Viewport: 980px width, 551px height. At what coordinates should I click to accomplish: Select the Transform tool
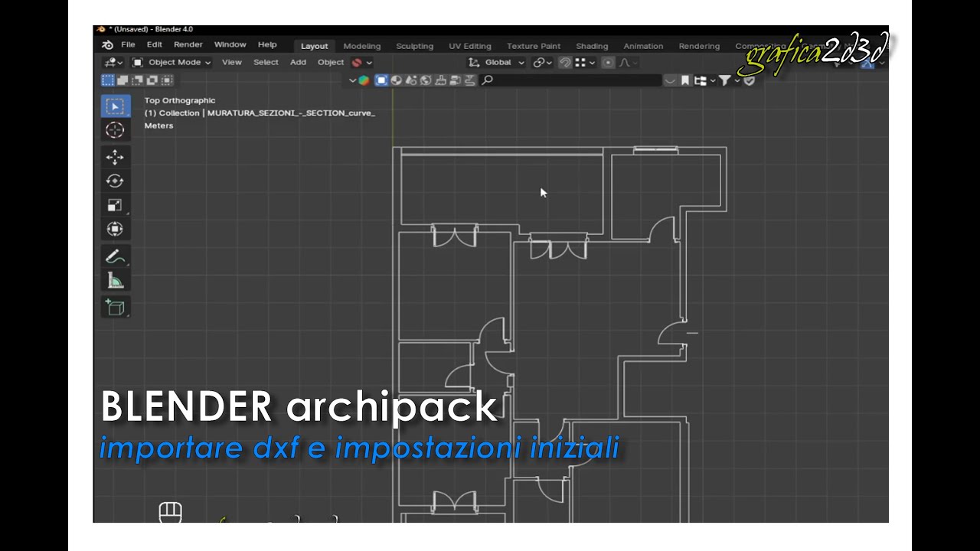[115, 229]
